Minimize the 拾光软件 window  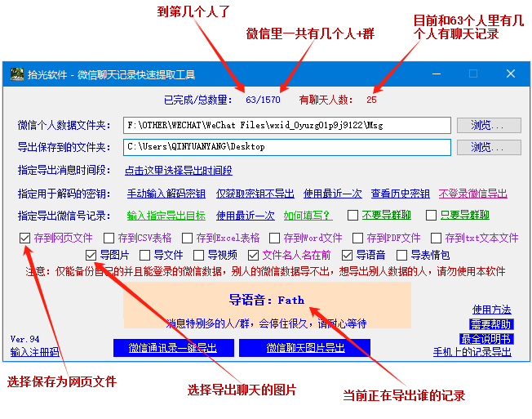point(437,74)
